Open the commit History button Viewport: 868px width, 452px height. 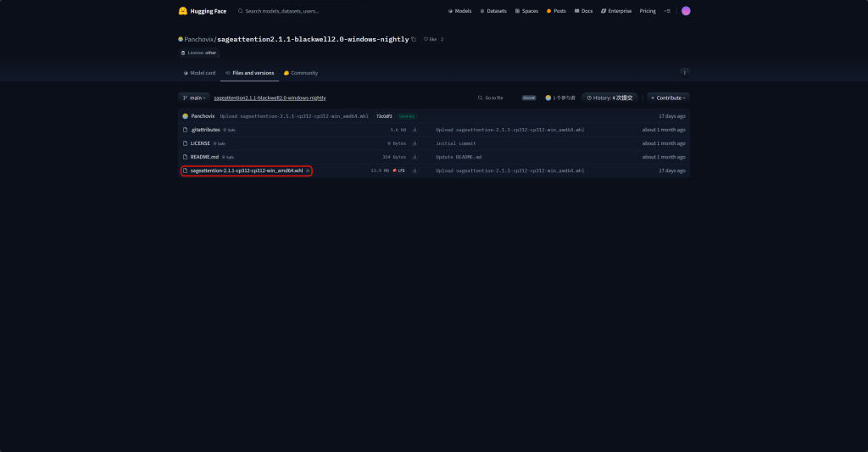click(609, 98)
